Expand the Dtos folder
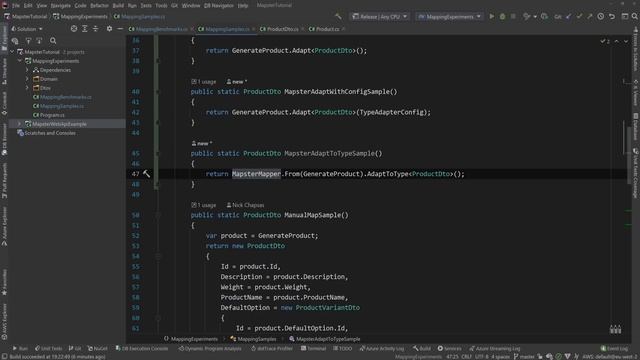The image size is (640, 360). pyautogui.click(x=27, y=88)
